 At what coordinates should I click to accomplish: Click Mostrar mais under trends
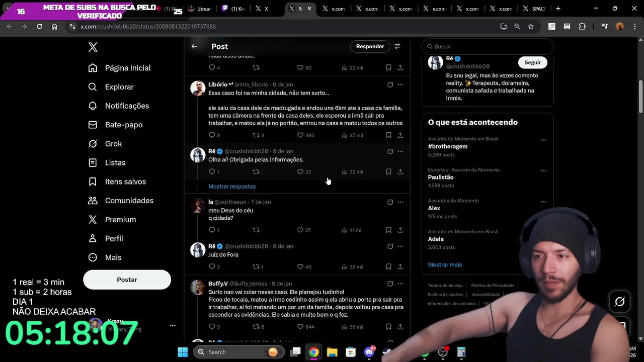(445, 265)
